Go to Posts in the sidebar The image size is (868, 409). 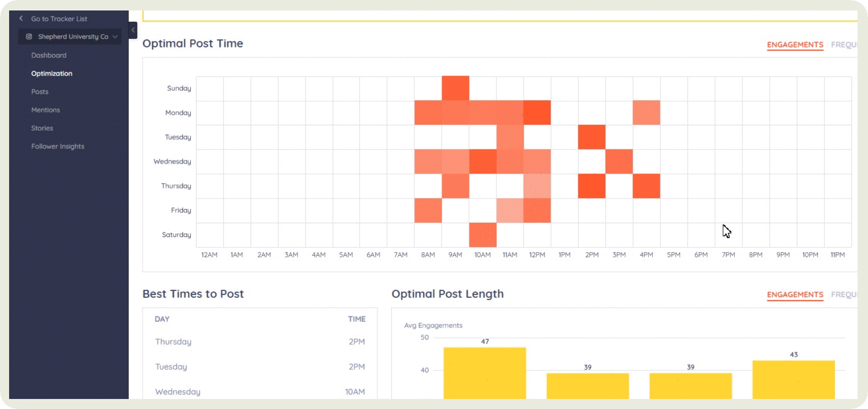tap(40, 92)
